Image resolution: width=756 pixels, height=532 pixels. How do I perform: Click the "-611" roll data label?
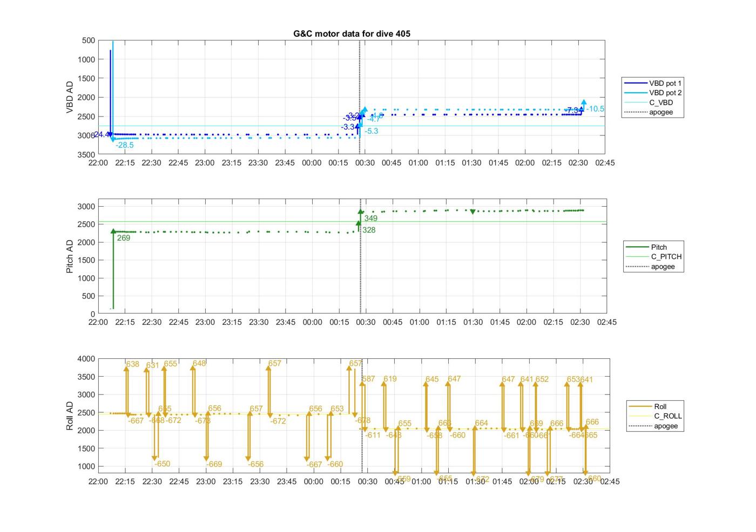pos(373,435)
